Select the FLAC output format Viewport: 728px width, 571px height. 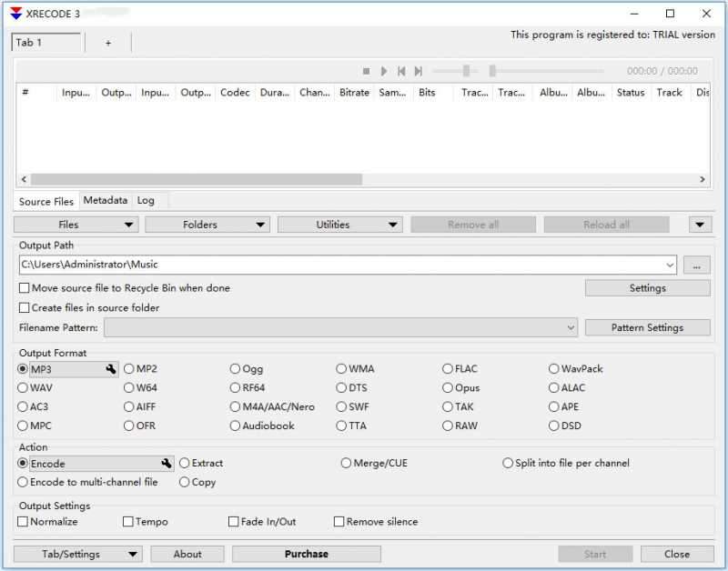(448, 369)
